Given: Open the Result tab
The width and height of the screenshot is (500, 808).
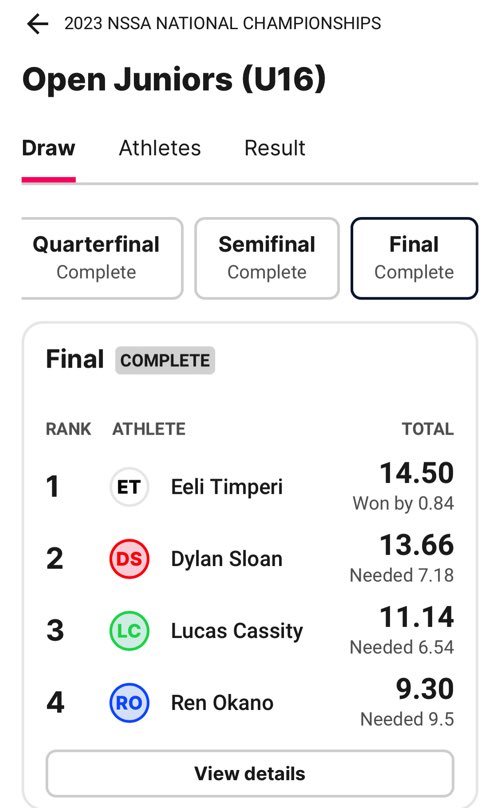Looking at the screenshot, I should (275, 148).
